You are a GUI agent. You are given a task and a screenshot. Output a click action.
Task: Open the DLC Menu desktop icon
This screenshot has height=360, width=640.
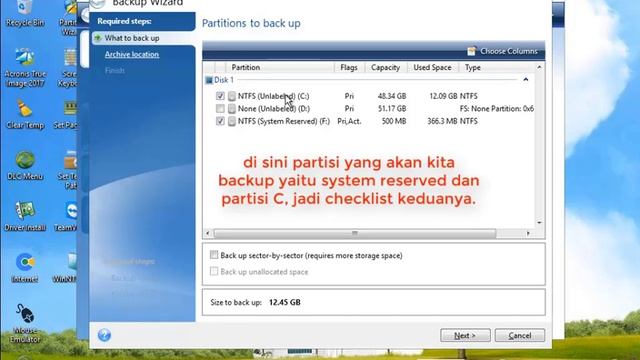click(25, 166)
